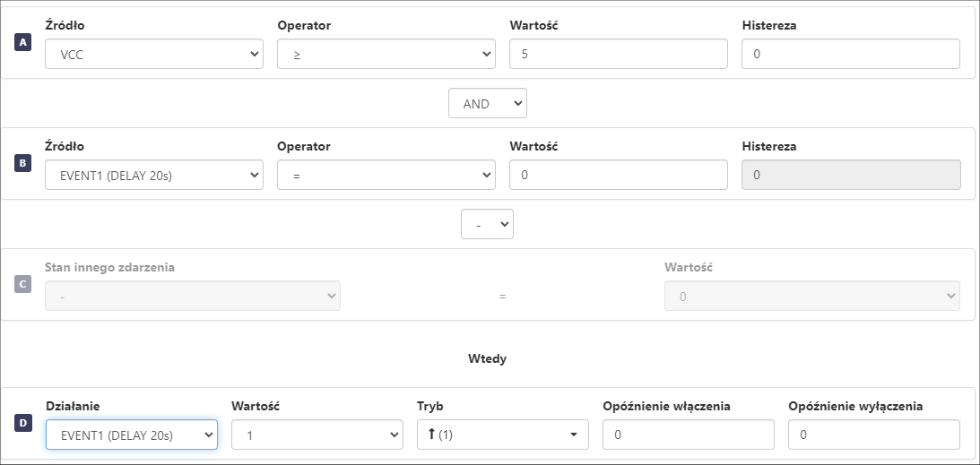Open the = operator dropdown in row B
Viewport: 980px width, 465px height.
point(386,175)
